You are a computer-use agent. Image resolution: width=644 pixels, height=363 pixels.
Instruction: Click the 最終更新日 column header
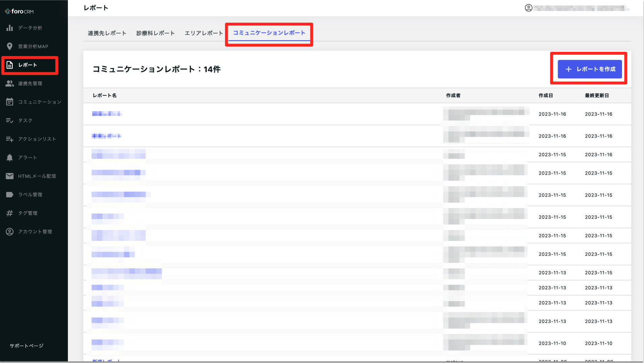point(597,95)
